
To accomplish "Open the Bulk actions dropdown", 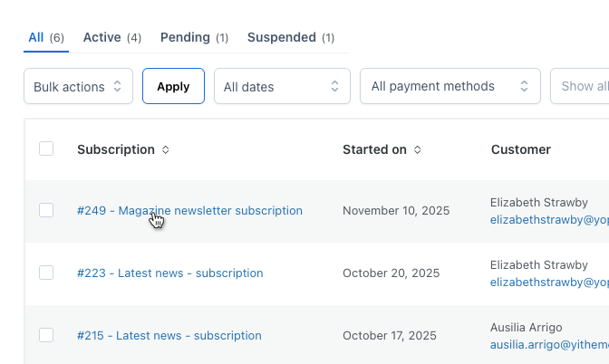I will (78, 87).
